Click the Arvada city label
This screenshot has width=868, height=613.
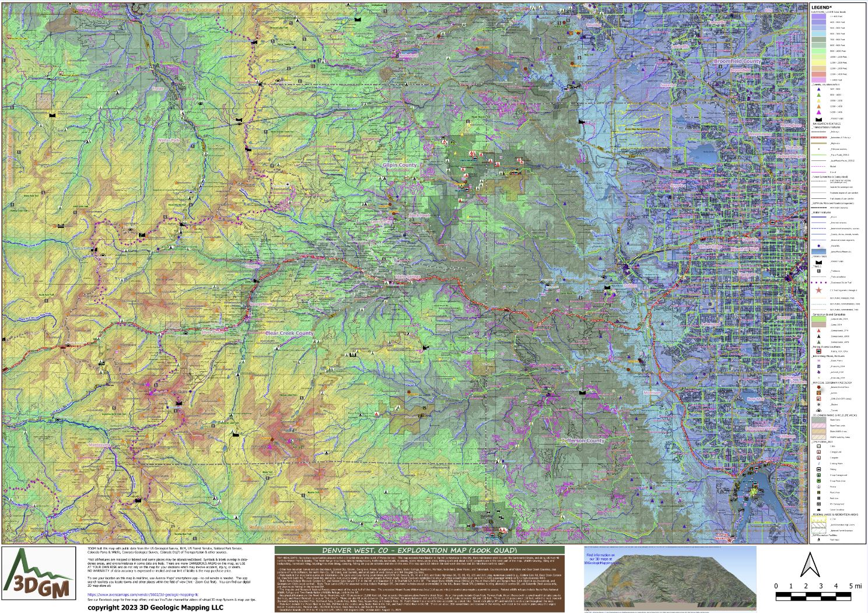tap(677, 185)
